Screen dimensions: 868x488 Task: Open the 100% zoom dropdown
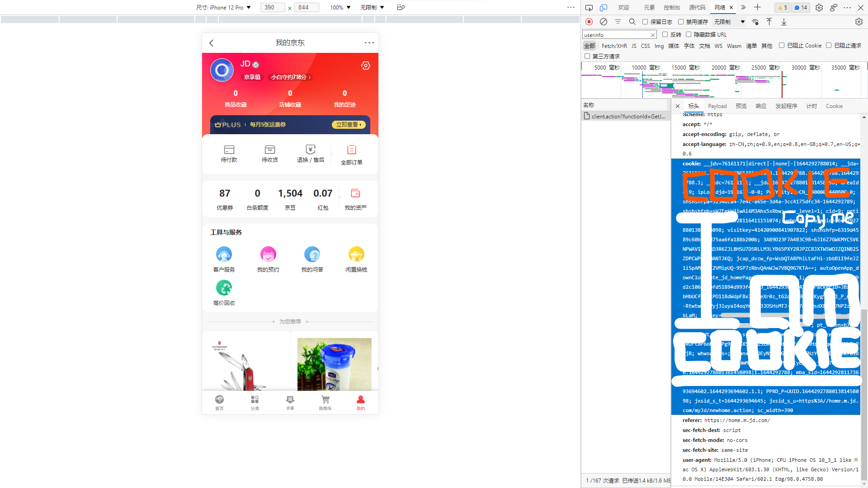(x=340, y=7)
